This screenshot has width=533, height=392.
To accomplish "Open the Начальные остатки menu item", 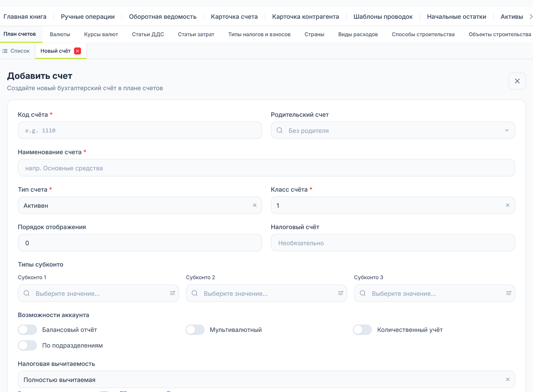I will 457,17.
